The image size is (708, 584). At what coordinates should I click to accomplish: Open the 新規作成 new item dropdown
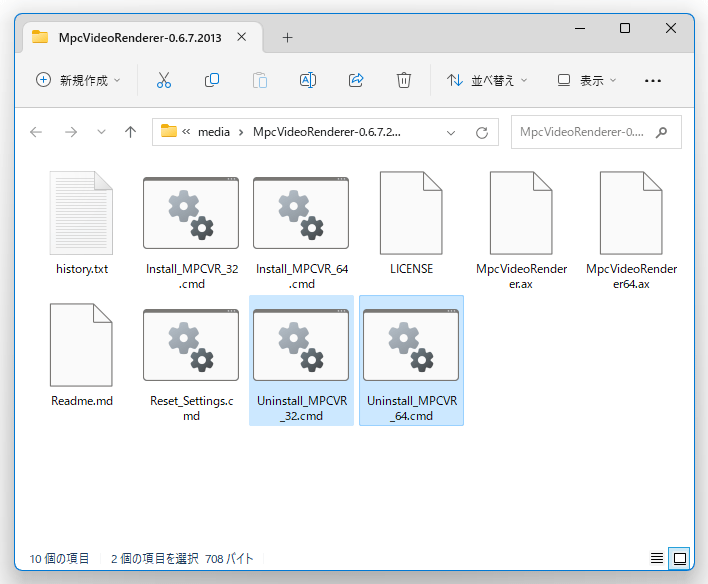coord(78,80)
